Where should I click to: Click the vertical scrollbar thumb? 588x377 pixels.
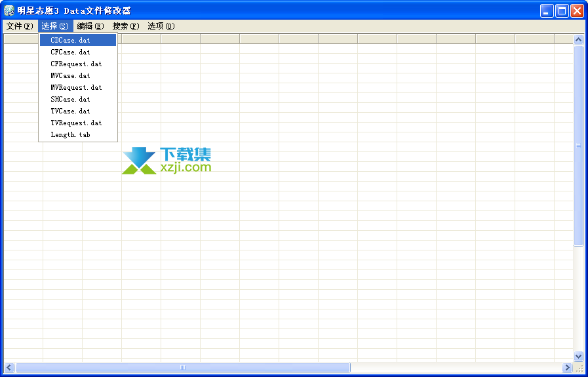pyautogui.click(x=578, y=146)
